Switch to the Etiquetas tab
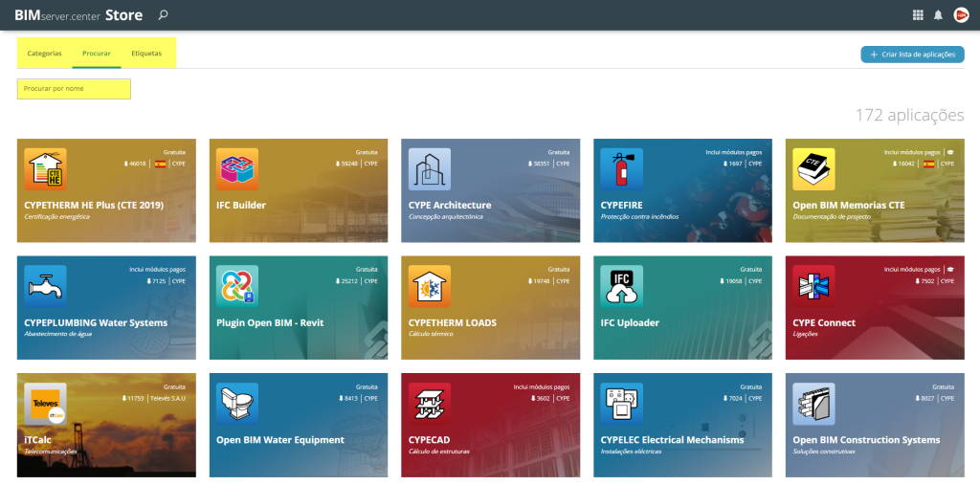The width and height of the screenshot is (980, 485). pos(146,54)
